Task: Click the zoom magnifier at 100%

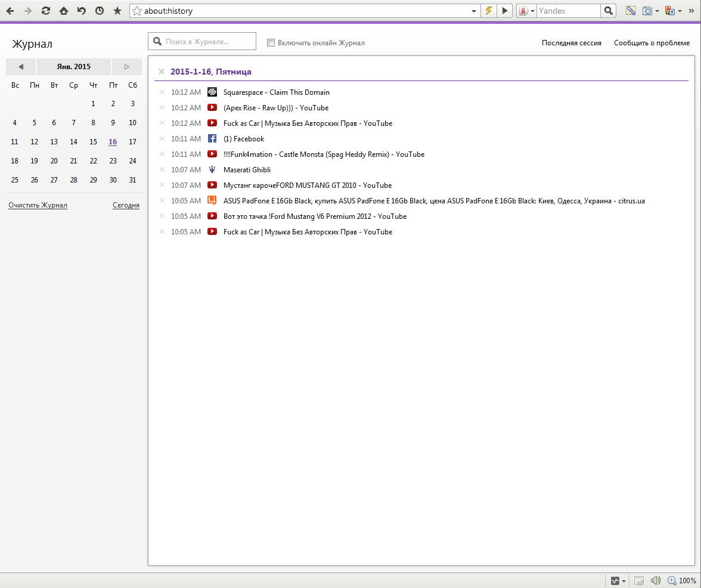Action: point(671,581)
